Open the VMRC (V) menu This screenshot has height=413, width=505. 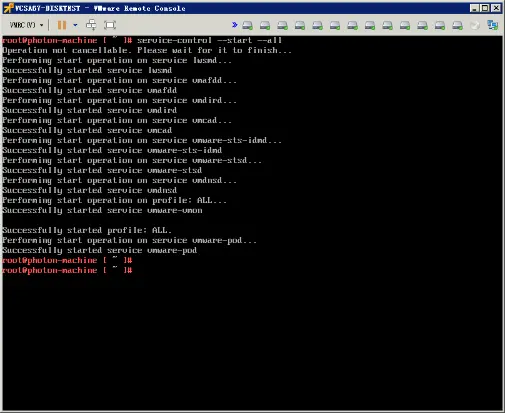point(26,25)
